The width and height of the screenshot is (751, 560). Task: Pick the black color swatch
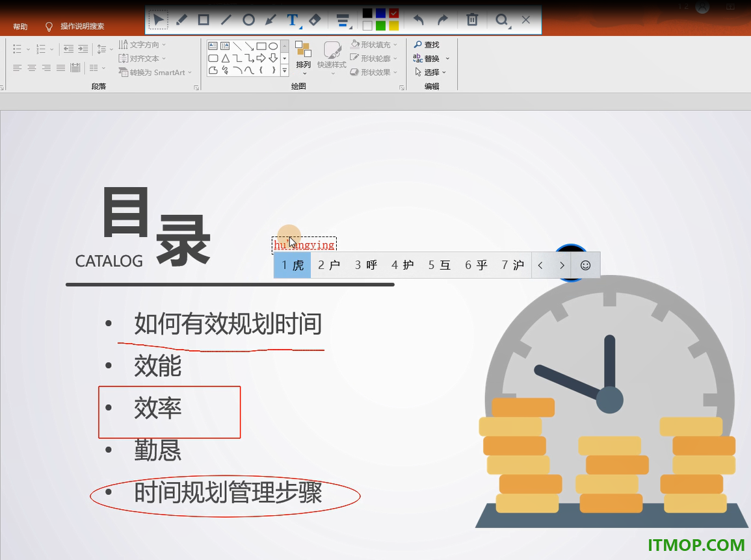tap(367, 14)
